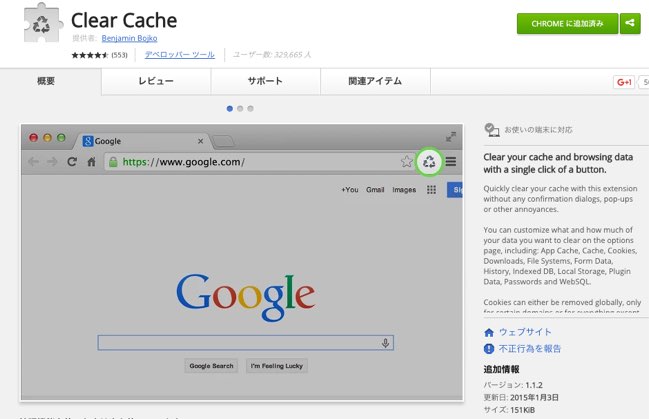
Task: Click the recycle Clear Cache icon in screenshot toolbar
Action: pyautogui.click(x=429, y=161)
